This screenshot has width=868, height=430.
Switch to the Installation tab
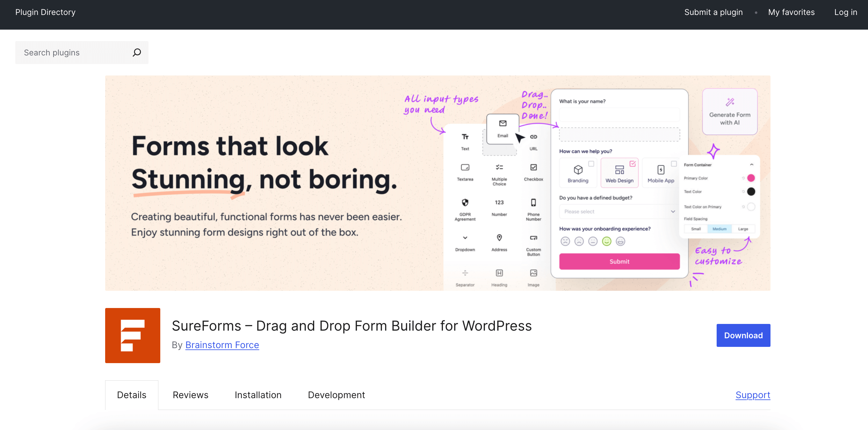point(258,395)
